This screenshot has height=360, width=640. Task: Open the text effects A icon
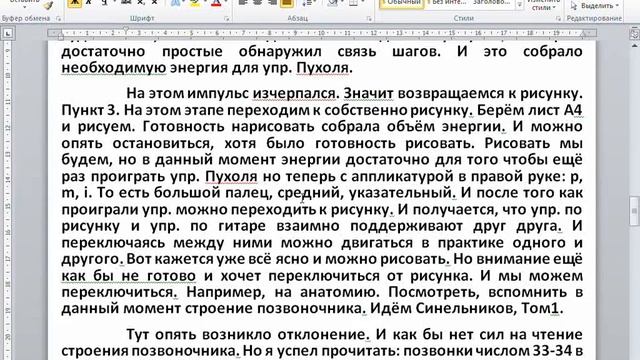tap(176, 3)
